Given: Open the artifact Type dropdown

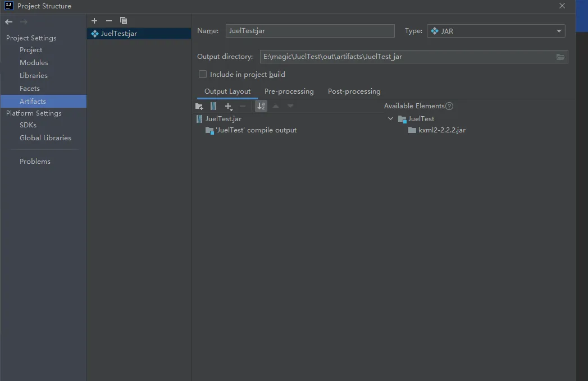Looking at the screenshot, I should 496,31.
